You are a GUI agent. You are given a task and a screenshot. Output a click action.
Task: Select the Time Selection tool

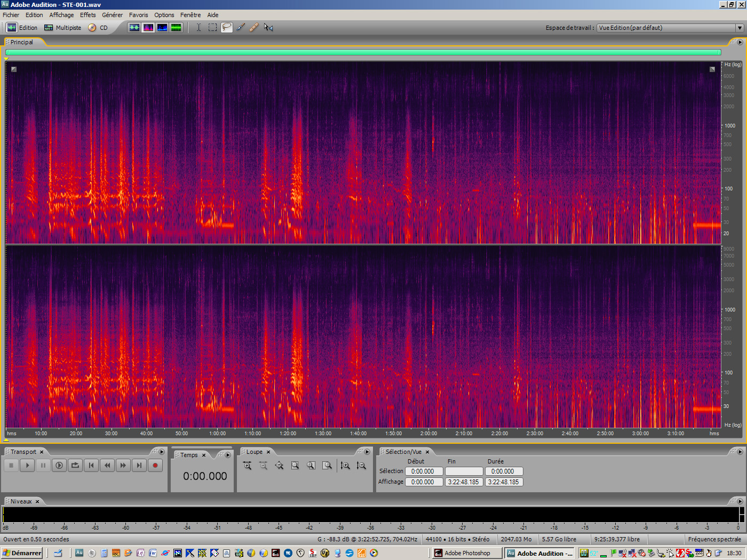click(199, 27)
